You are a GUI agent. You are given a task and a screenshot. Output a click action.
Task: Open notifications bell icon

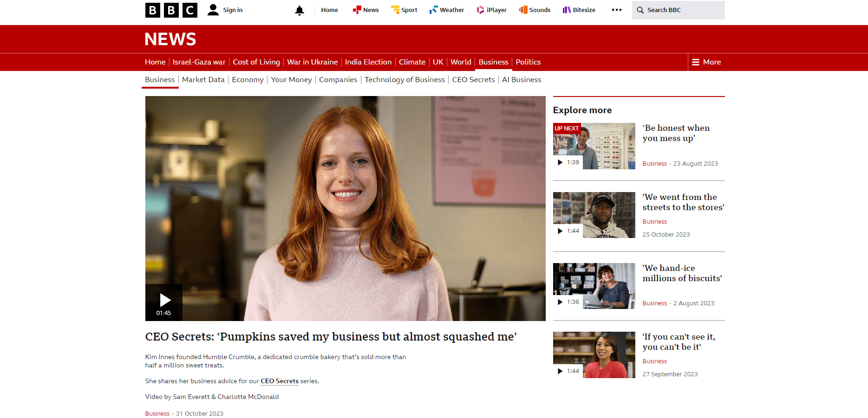(300, 10)
